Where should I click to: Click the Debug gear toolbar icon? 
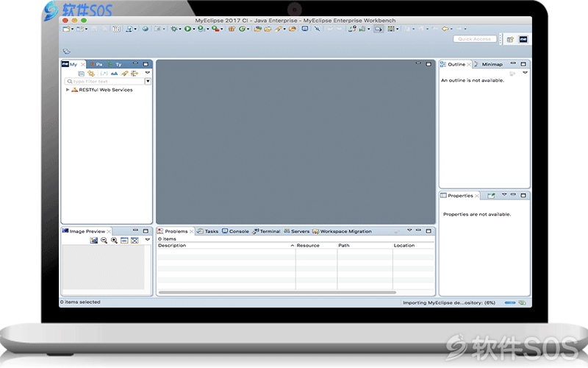174,29
